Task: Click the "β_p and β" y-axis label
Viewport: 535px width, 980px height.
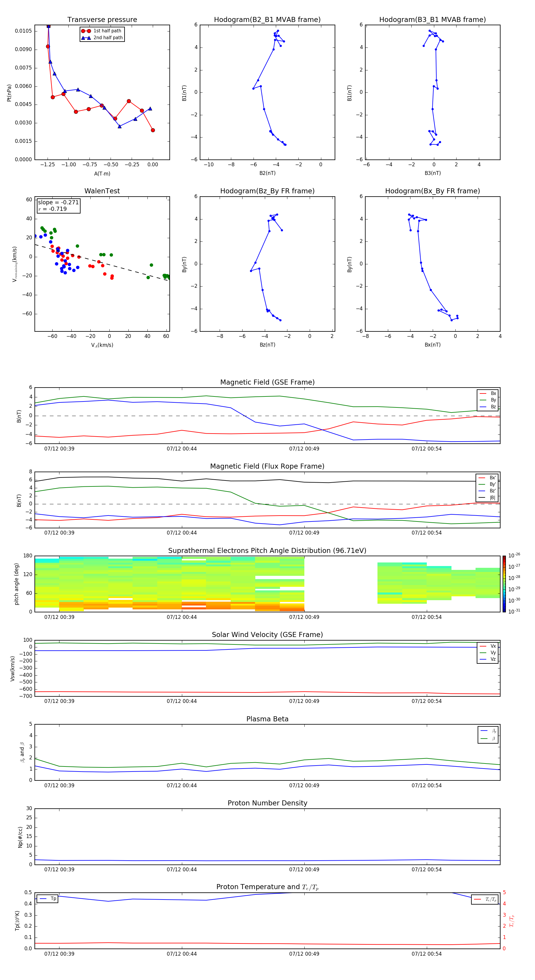Action: 22,752
